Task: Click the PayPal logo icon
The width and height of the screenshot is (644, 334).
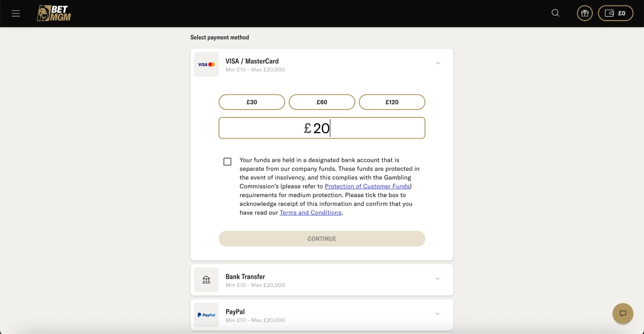Action: tap(206, 315)
